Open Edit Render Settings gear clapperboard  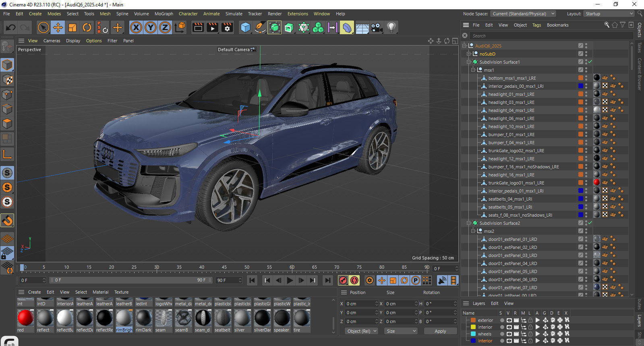point(228,27)
